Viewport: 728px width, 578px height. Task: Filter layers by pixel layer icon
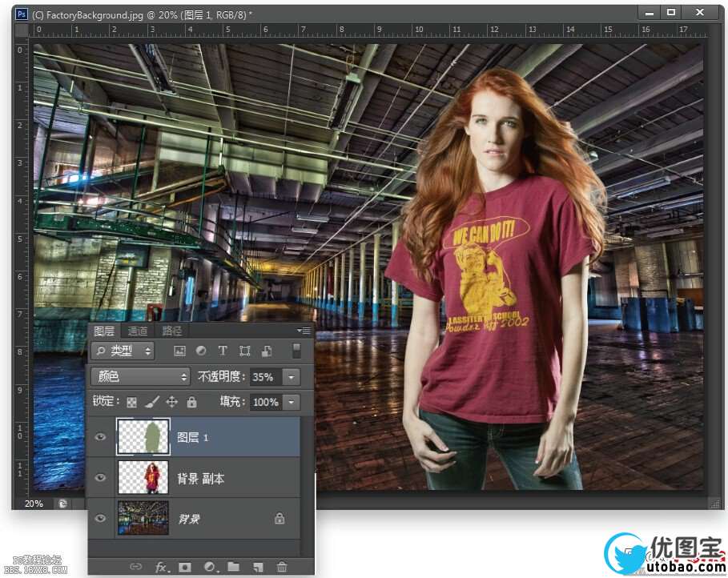coord(179,351)
